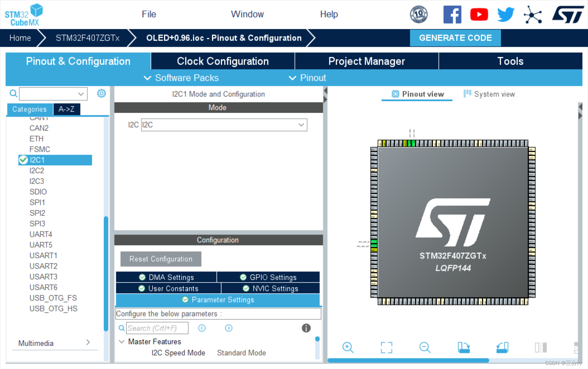
Task: Open the DMA Settings tab
Action: click(x=166, y=277)
